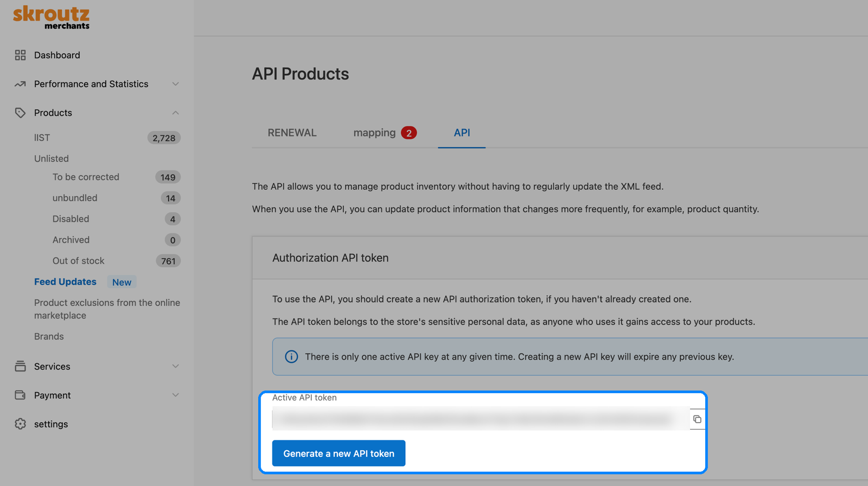The width and height of the screenshot is (868, 486).
Task: Click the Skroutz merchants logo
Action: (x=52, y=17)
